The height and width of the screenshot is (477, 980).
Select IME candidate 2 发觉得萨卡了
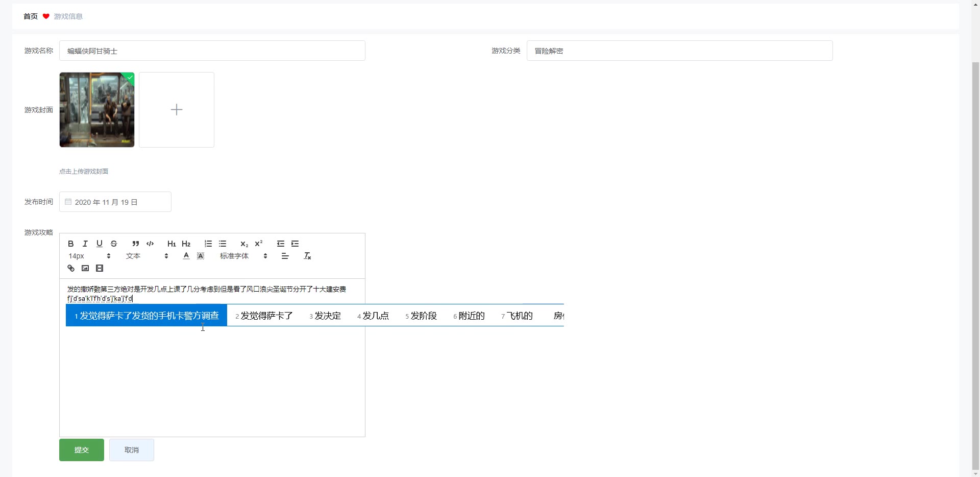tap(264, 316)
